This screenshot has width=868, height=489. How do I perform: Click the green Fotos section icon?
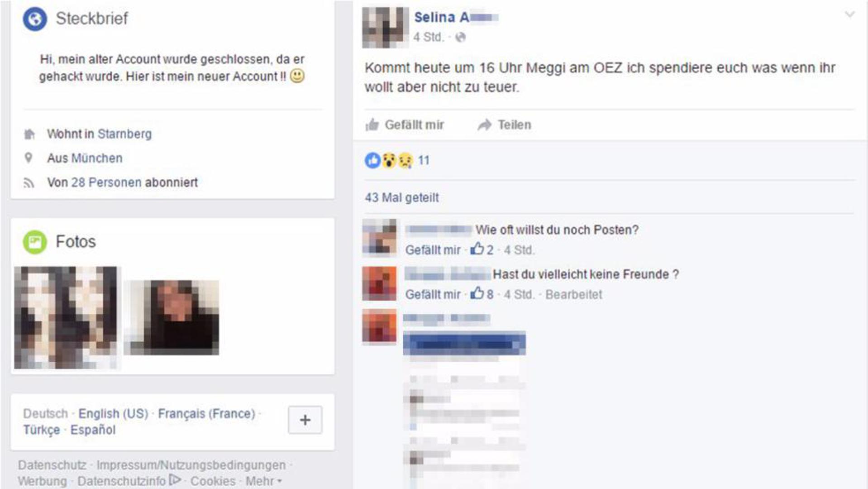pyautogui.click(x=35, y=242)
